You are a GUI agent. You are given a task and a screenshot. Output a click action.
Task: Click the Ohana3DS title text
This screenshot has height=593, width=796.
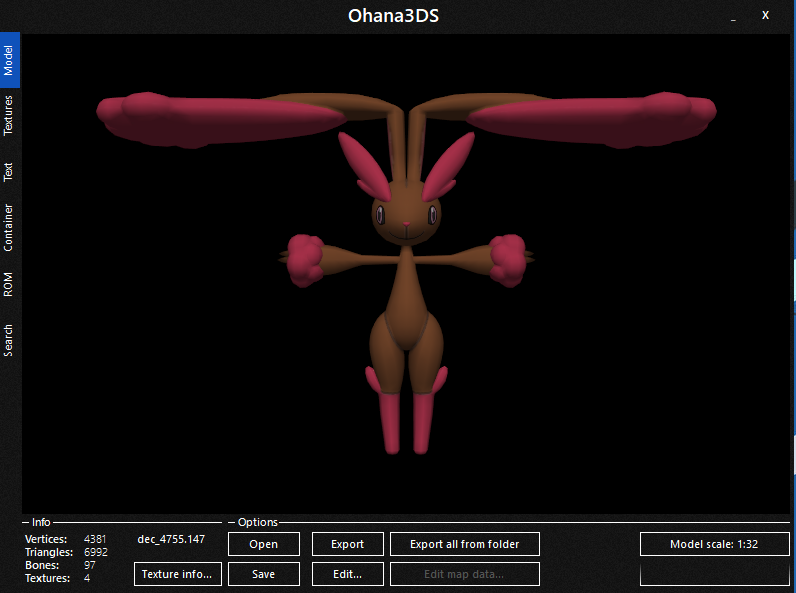(x=393, y=16)
